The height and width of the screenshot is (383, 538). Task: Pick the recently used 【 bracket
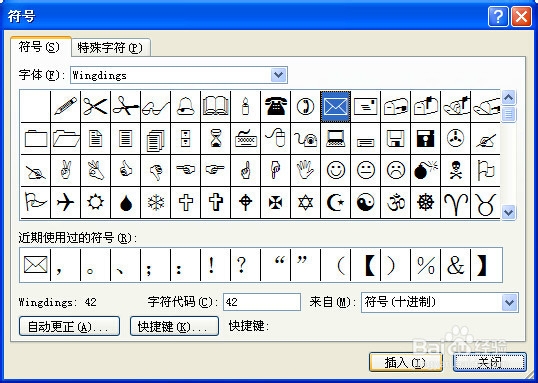365,265
